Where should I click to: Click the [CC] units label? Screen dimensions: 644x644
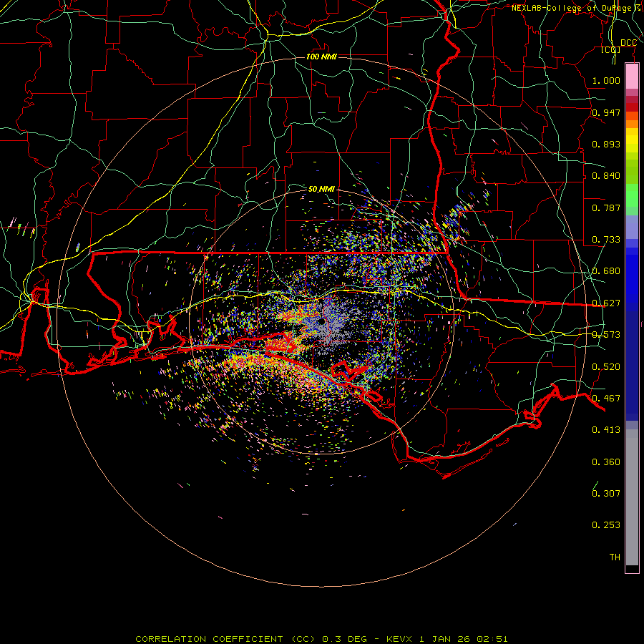[x=611, y=49]
